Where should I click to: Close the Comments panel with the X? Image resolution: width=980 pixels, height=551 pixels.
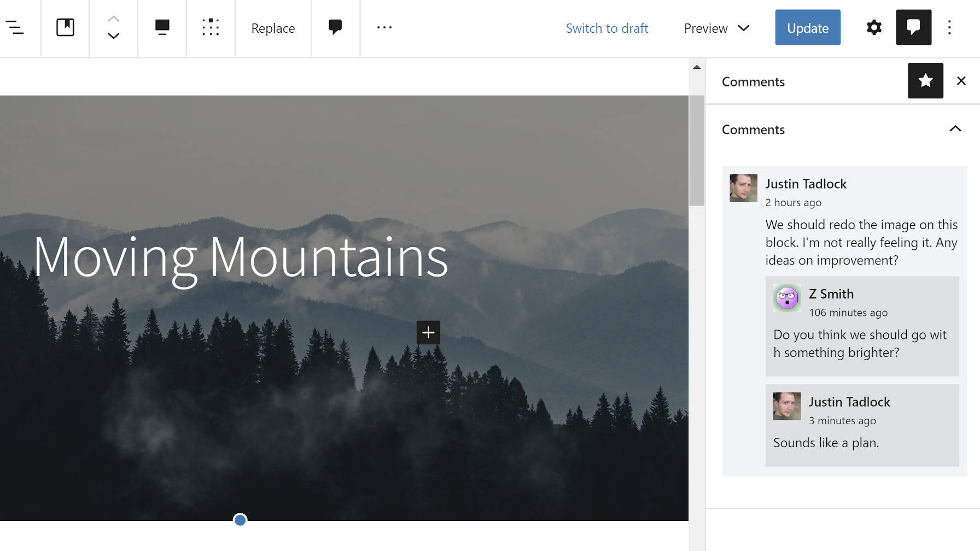[x=961, y=80]
